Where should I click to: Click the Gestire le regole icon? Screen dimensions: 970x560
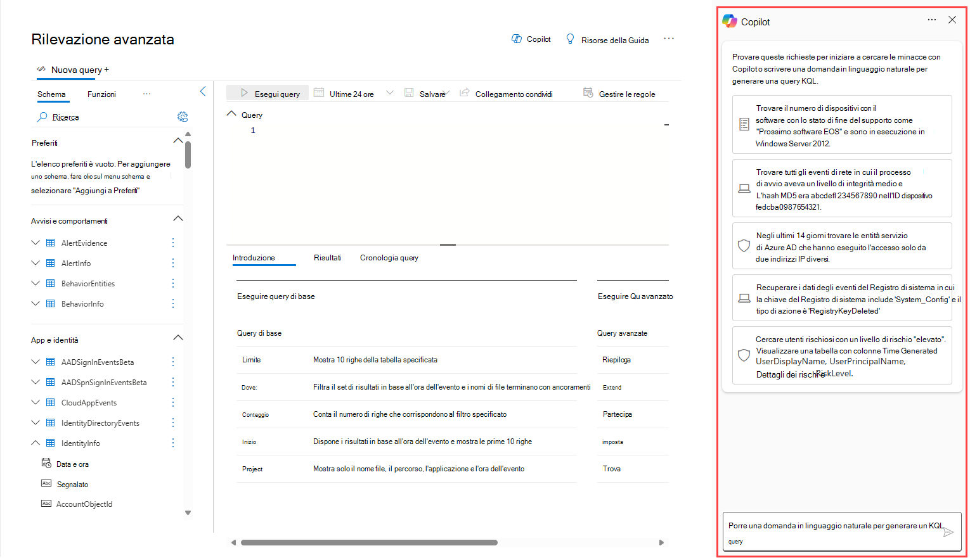point(588,92)
